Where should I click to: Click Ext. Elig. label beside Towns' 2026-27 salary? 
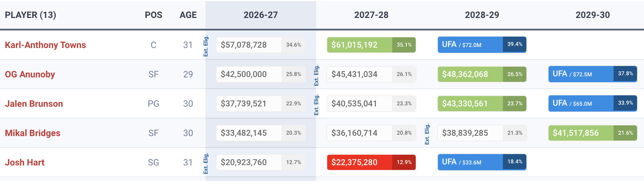[206, 46]
